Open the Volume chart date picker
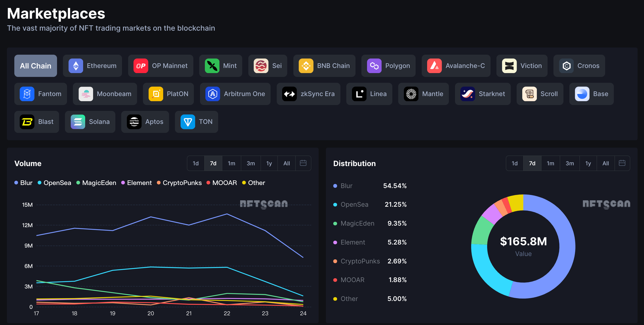Image resolution: width=644 pixels, height=325 pixels. tap(303, 163)
